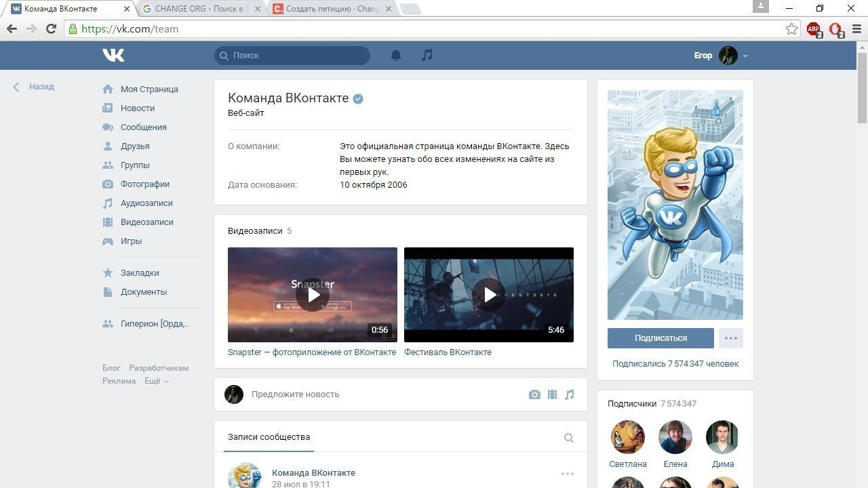The height and width of the screenshot is (488, 868).
Task: Open the Chrome user profile icon
Action: tap(761, 6)
